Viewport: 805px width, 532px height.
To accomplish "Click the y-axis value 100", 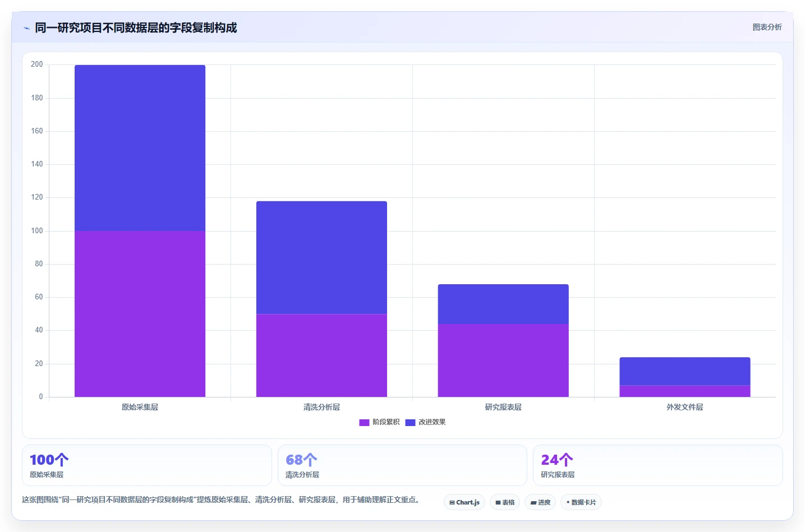I will (37, 230).
